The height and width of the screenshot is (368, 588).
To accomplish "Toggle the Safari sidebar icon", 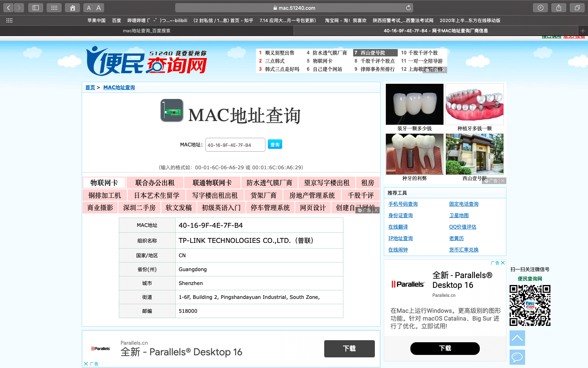I will click(x=36, y=8).
